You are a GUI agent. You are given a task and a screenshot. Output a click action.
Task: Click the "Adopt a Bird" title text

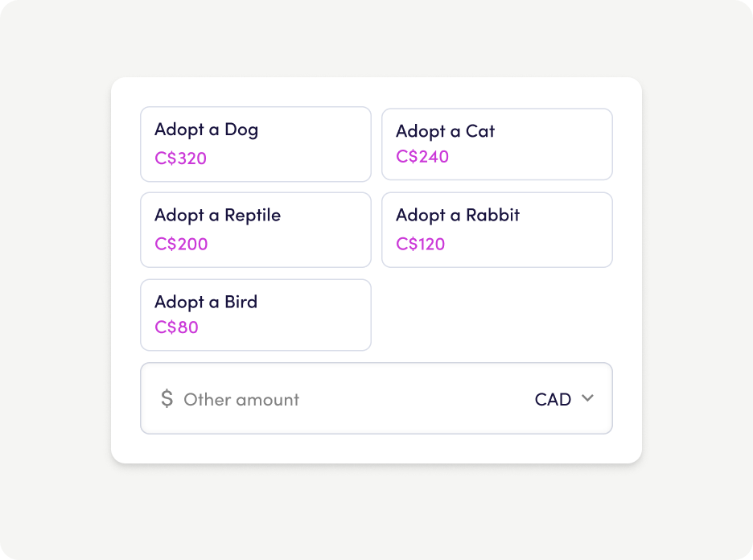(206, 303)
